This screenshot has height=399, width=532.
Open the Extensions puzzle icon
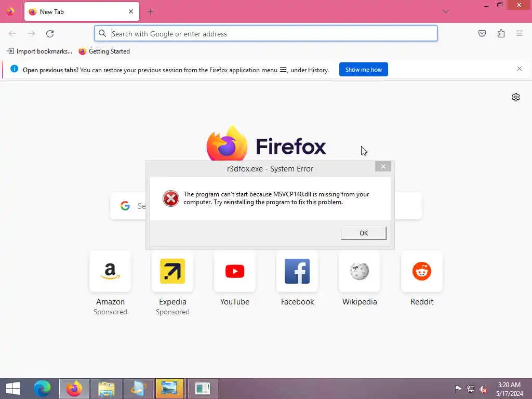coord(501,33)
